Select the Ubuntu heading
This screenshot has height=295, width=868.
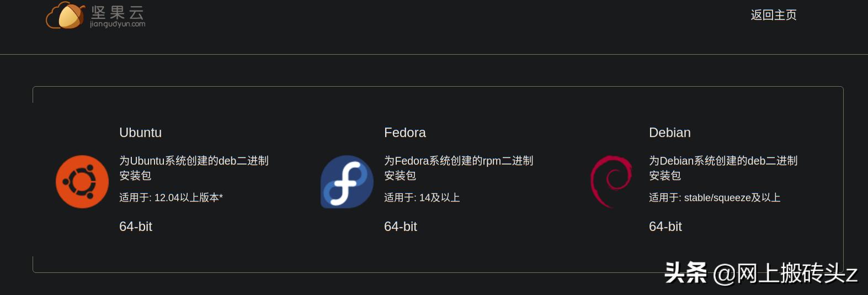pos(140,133)
